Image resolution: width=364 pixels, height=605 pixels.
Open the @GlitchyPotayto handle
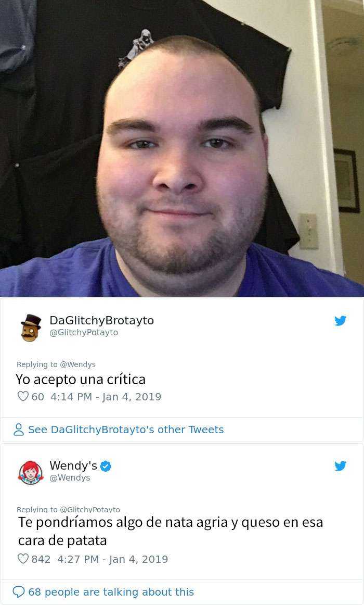pos(84,333)
